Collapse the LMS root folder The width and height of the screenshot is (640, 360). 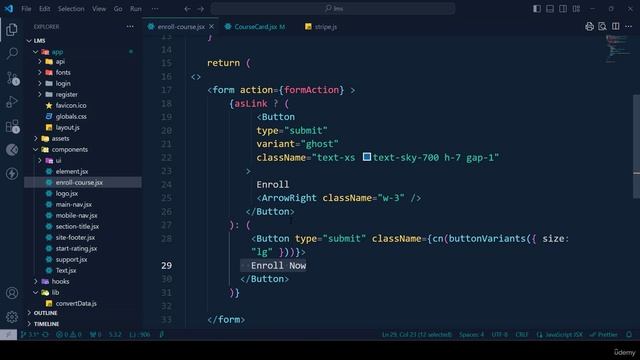pyautogui.click(x=29, y=41)
